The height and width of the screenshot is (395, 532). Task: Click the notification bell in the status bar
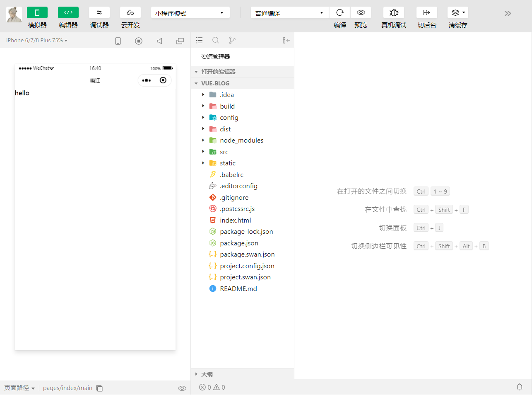pos(520,387)
